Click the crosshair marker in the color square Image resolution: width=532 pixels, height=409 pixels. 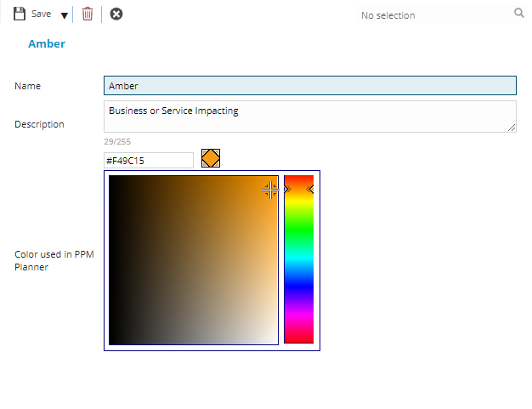[x=270, y=190]
